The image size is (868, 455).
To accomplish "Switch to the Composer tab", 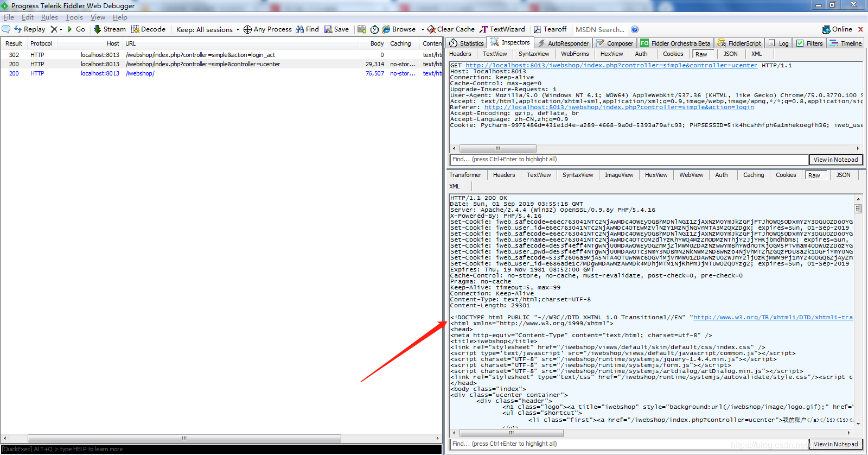I will pyautogui.click(x=615, y=43).
